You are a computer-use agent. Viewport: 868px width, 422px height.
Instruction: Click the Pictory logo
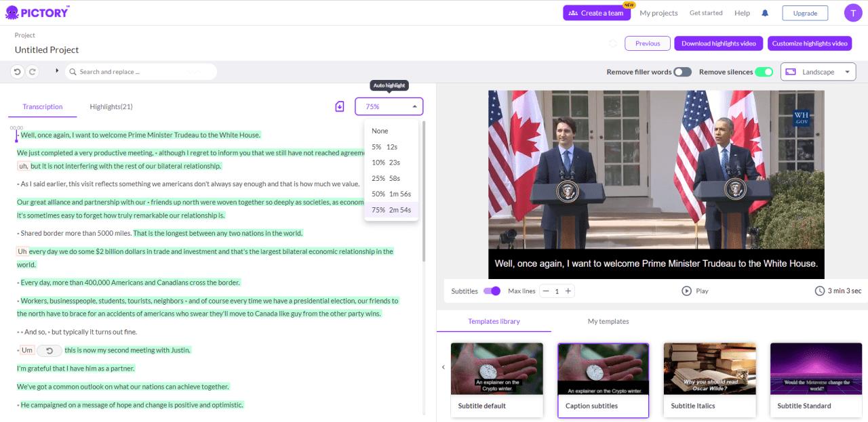coord(37,12)
